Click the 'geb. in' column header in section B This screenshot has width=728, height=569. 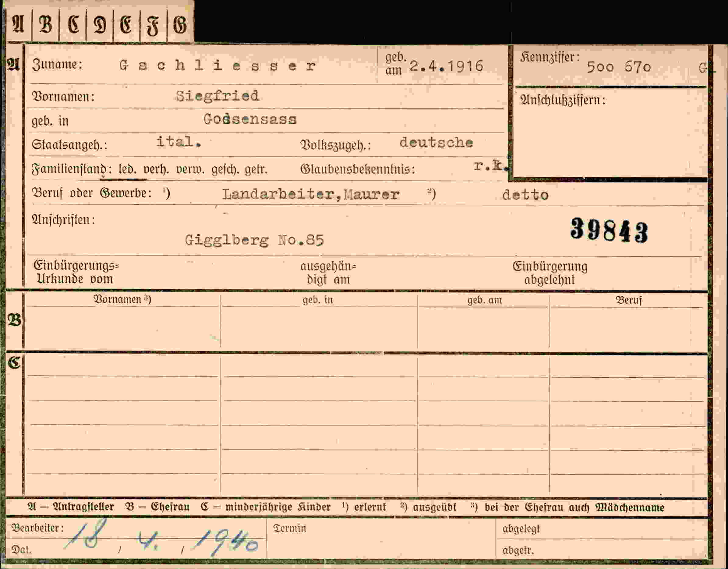click(x=318, y=300)
